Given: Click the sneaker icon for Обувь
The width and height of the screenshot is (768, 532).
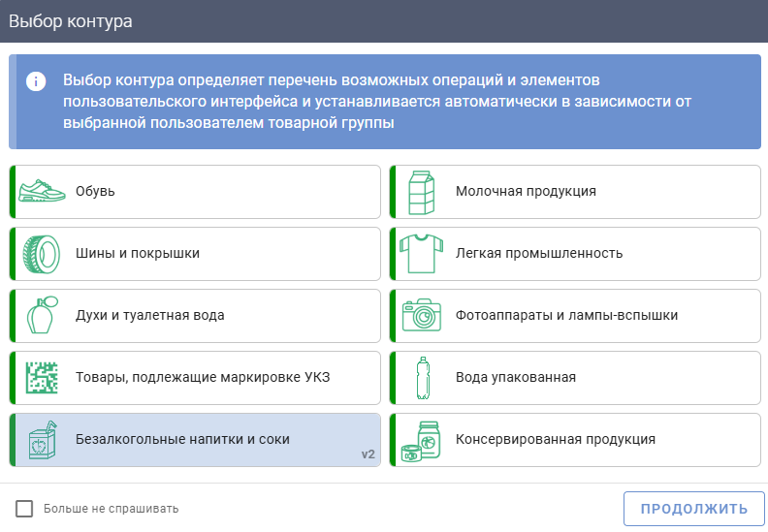Looking at the screenshot, I should tap(42, 191).
